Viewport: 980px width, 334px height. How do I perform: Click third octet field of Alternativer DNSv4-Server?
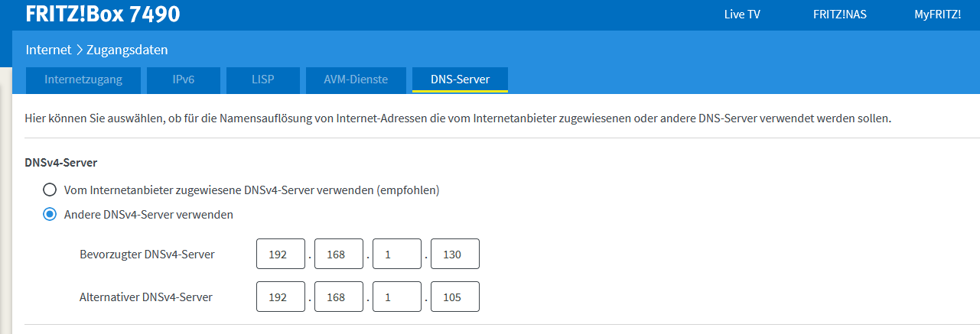(397, 297)
